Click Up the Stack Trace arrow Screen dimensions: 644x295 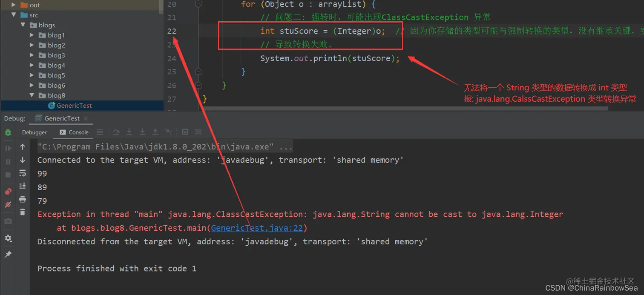pyautogui.click(x=23, y=147)
